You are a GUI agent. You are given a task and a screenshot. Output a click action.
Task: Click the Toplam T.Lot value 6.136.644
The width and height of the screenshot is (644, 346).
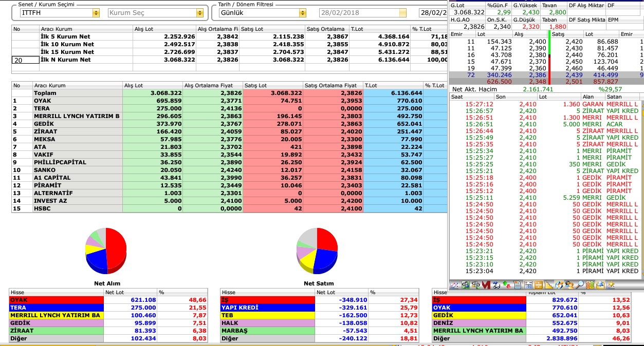click(x=407, y=93)
